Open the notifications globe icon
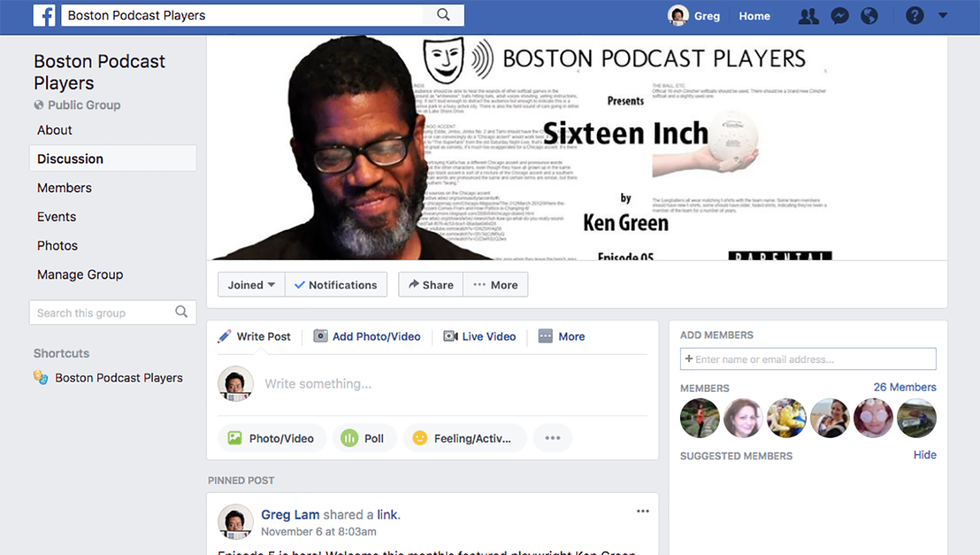Screen dimensions: 980x555 [869, 16]
